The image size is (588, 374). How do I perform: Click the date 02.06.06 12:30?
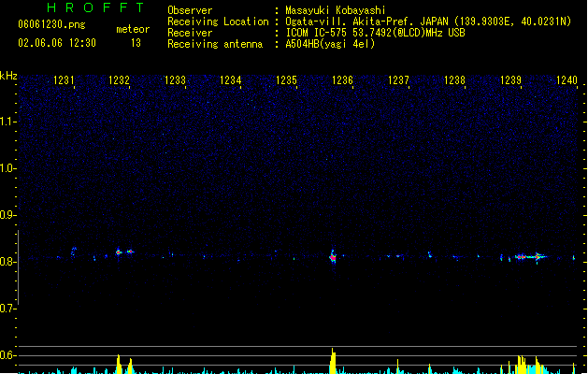(57, 43)
